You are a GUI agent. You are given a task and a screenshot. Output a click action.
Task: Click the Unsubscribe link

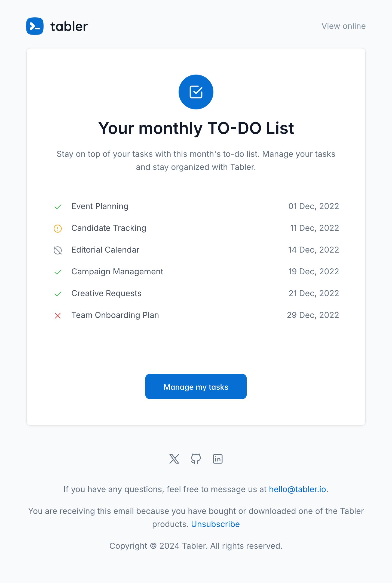coord(215,524)
